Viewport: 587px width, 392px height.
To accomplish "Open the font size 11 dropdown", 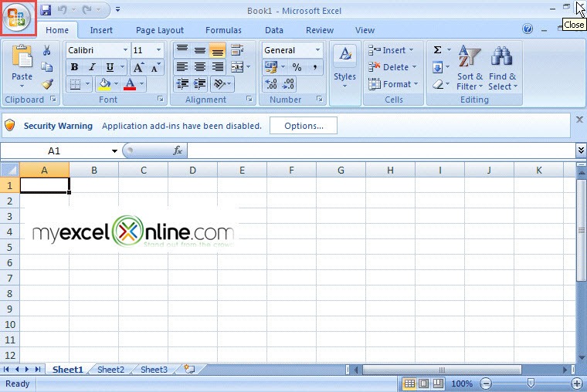I will point(158,50).
